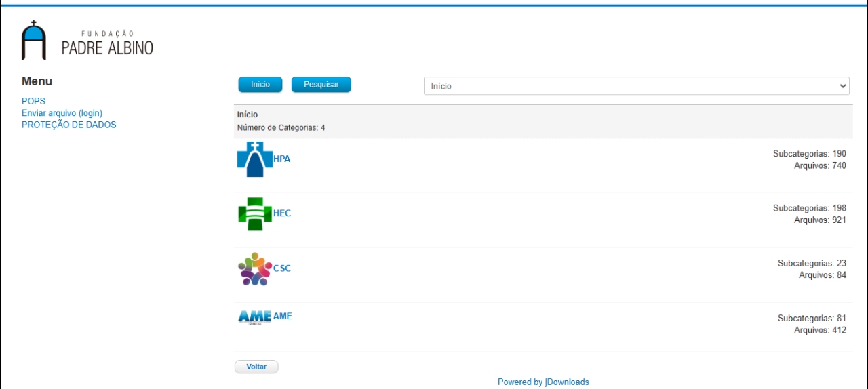Click the Início button
Screen dimensions: 868x389
coord(260,85)
